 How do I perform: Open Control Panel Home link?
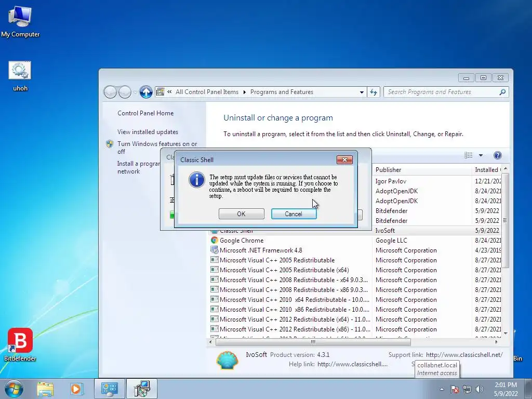[x=145, y=113]
